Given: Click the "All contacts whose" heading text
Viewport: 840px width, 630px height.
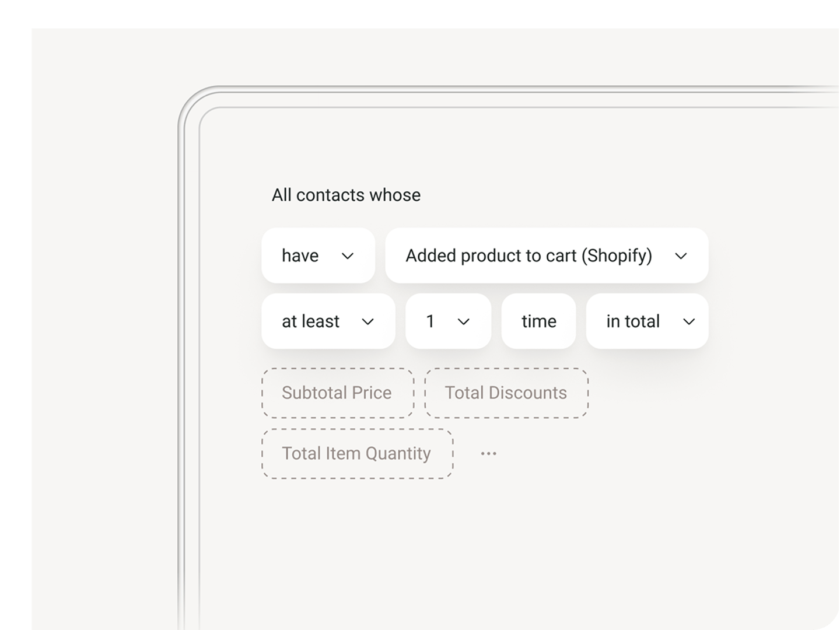Looking at the screenshot, I should 346,195.
